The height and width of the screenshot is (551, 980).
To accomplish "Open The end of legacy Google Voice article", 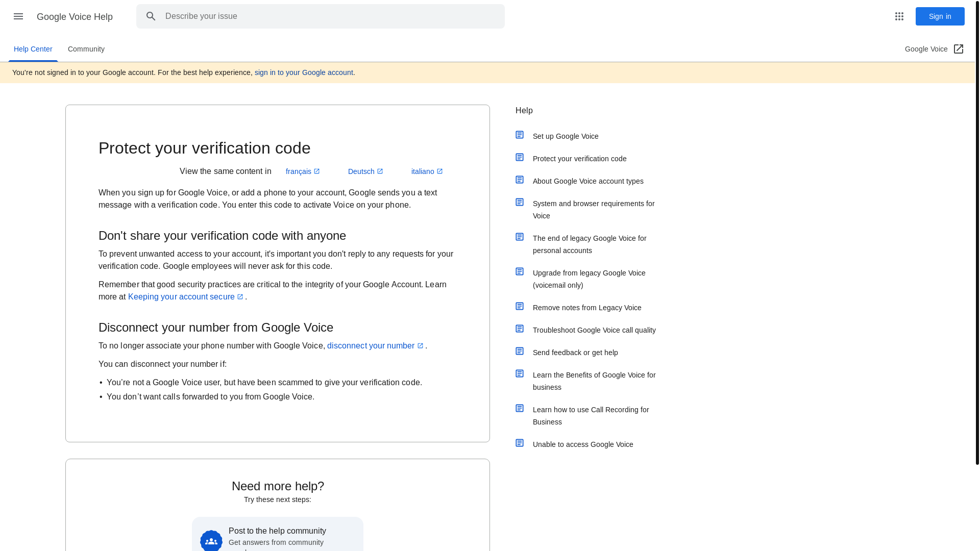I will [590, 244].
